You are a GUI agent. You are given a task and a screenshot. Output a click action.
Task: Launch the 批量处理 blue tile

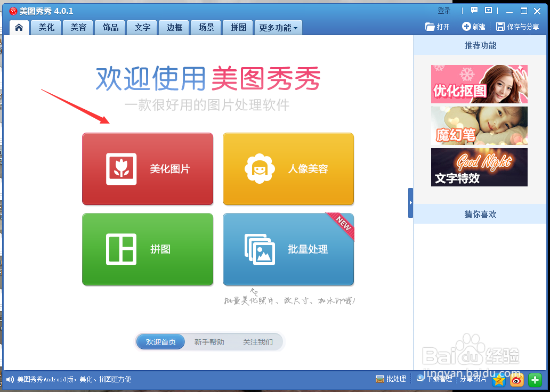click(288, 249)
